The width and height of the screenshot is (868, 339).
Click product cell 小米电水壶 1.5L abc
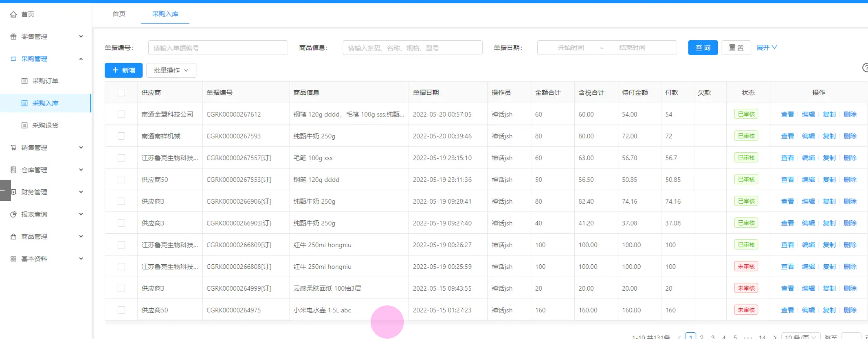322,310
